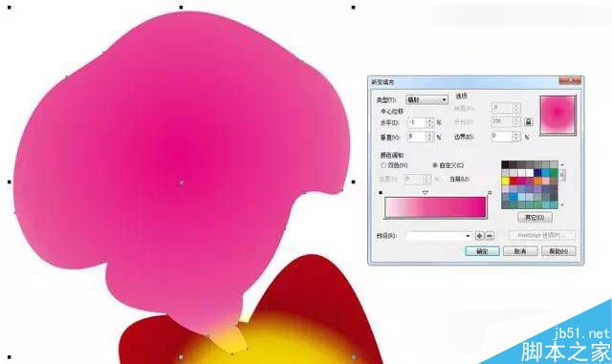Select the triangular midpoint marker above gradient
612x364 pixels.
[x=426, y=193]
